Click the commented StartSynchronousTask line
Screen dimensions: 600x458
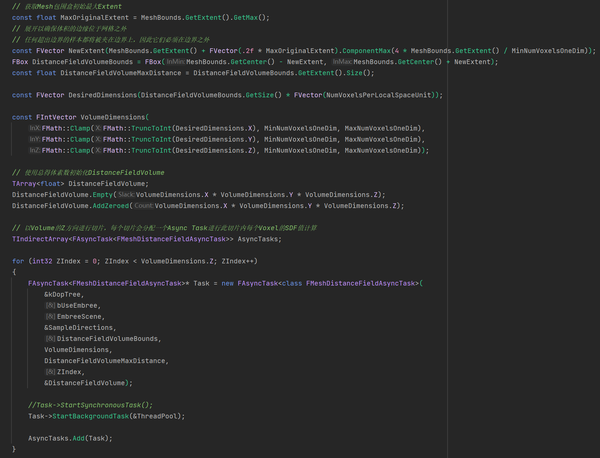(x=90, y=405)
